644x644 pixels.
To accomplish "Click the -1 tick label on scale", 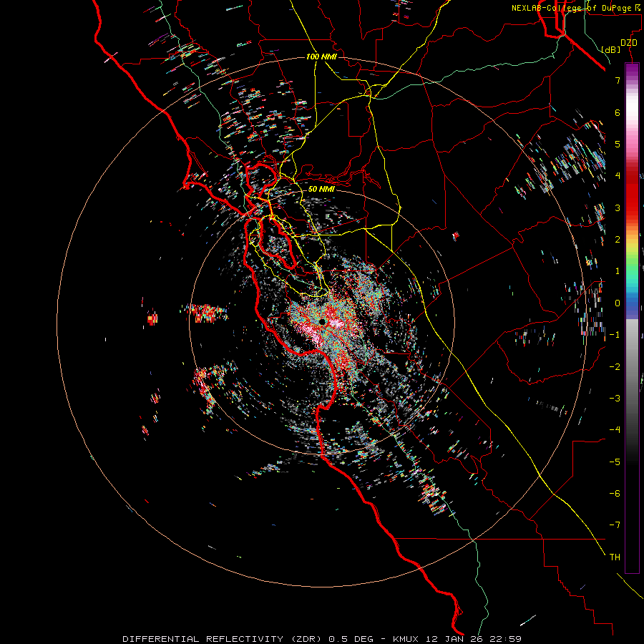I will 615,335.
